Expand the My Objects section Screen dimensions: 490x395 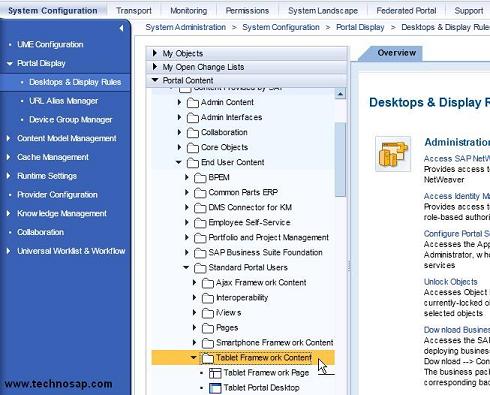click(x=155, y=53)
